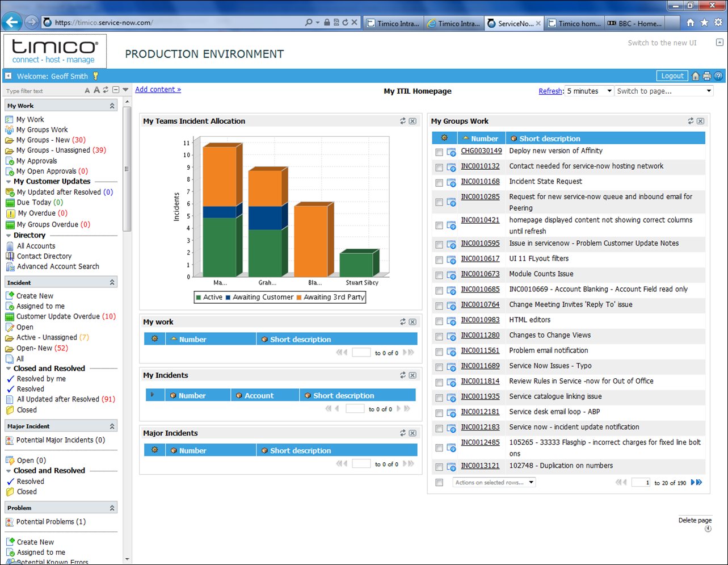Open All Updated after Resolved (91) module
Screen dimensions: 728x565
(x=66, y=399)
